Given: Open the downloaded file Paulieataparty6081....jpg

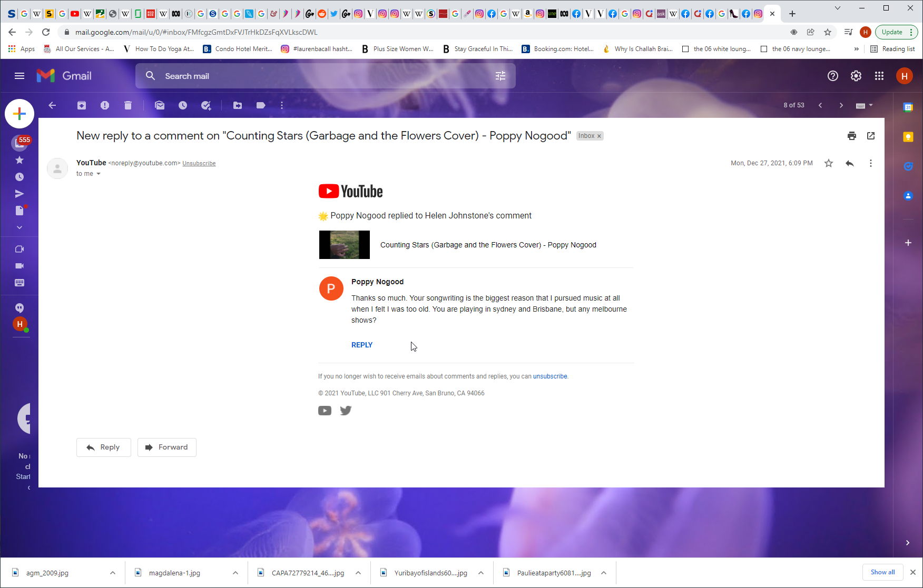Looking at the screenshot, I should click(x=548, y=573).
